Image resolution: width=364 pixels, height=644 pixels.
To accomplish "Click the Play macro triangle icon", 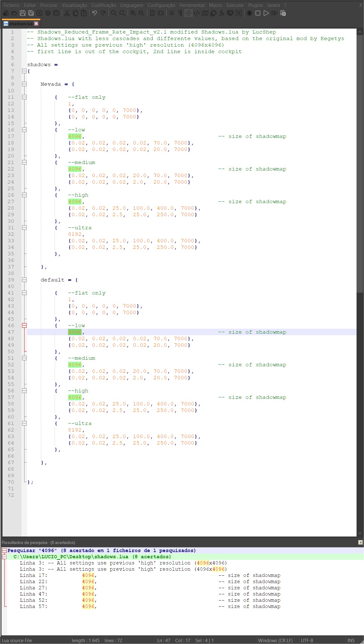I will point(266,13).
